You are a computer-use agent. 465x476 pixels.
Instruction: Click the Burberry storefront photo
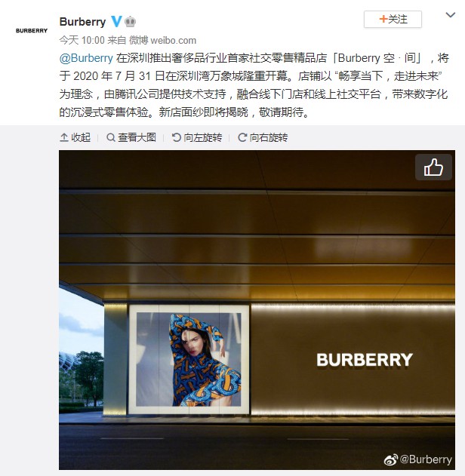click(257, 309)
